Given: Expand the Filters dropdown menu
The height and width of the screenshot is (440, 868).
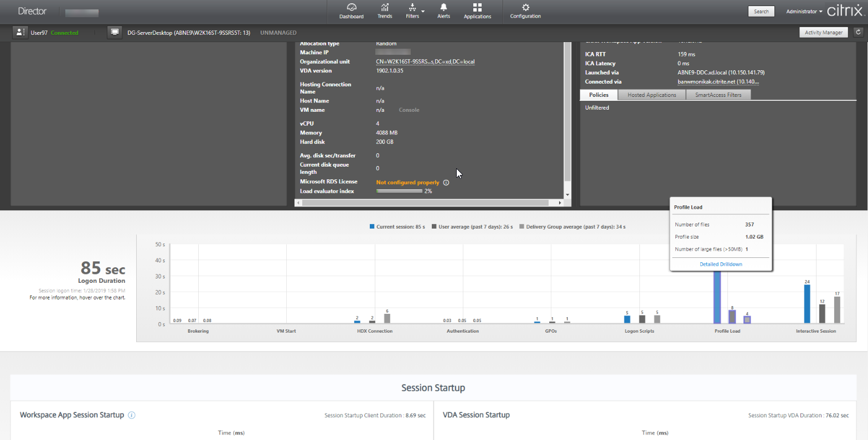Looking at the screenshot, I should pos(415,11).
